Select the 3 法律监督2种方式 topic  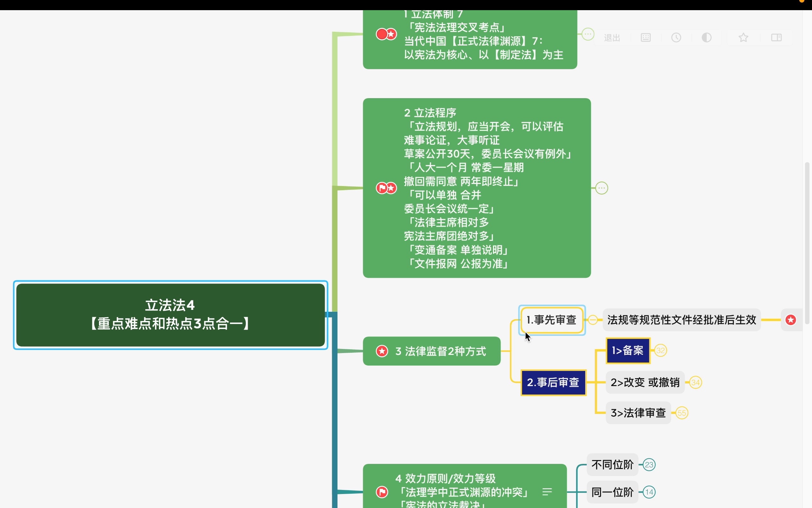[x=432, y=351]
